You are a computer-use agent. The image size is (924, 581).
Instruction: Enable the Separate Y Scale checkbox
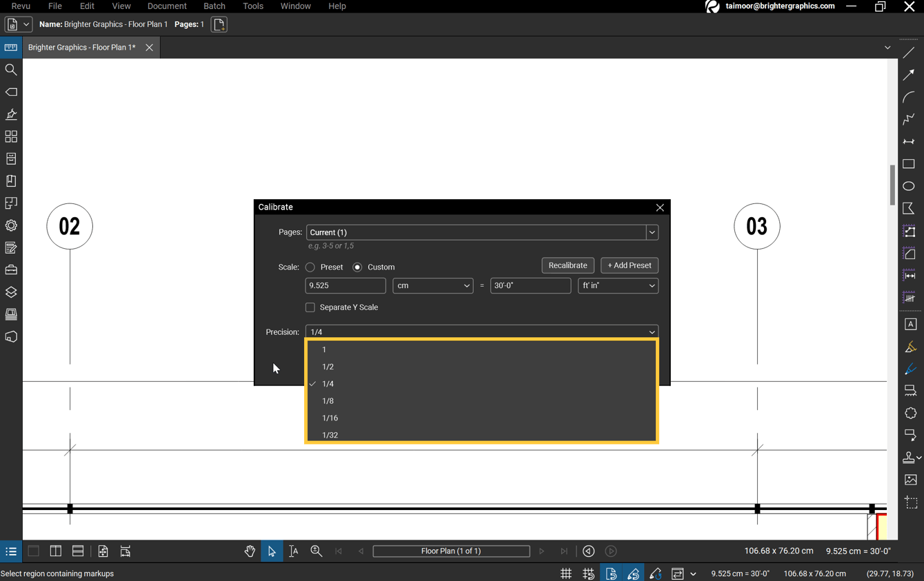pyautogui.click(x=310, y=307)
